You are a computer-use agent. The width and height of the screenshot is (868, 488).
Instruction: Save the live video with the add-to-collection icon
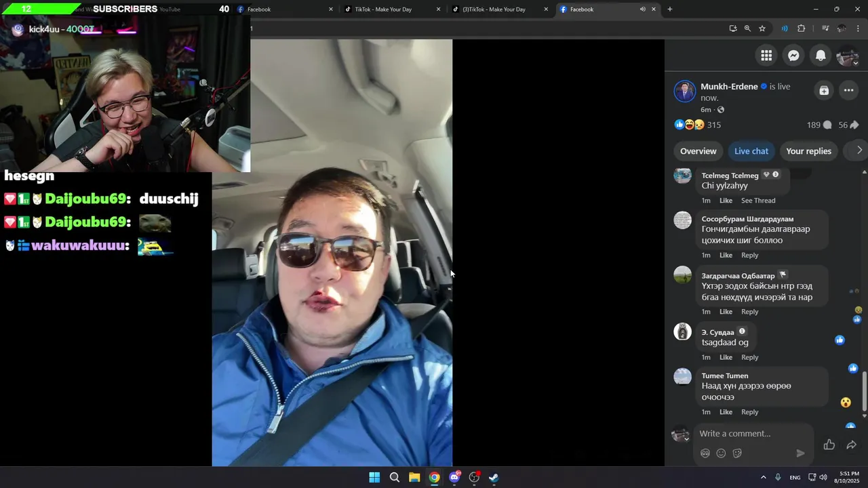tap(824, 90)
